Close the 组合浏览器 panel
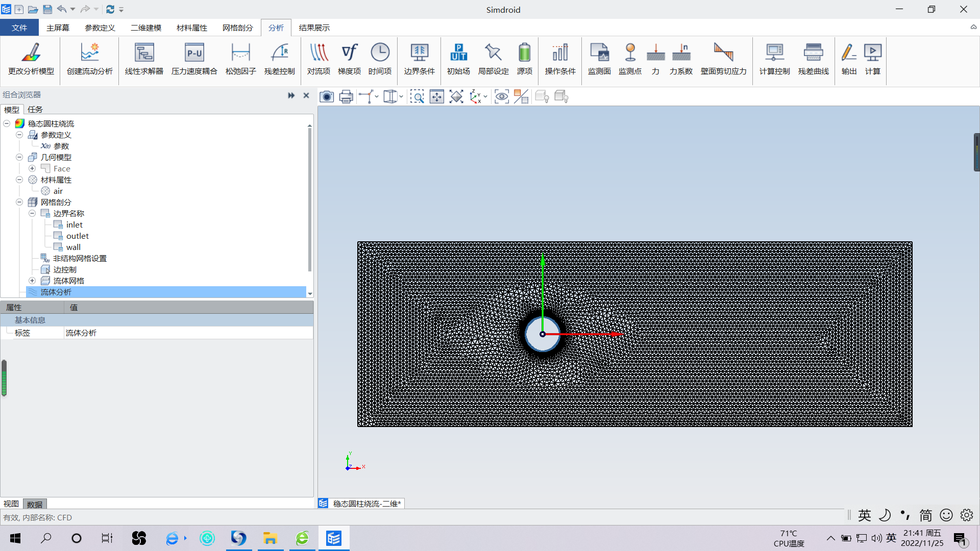 pyautogui.click(x=306, y=95)
